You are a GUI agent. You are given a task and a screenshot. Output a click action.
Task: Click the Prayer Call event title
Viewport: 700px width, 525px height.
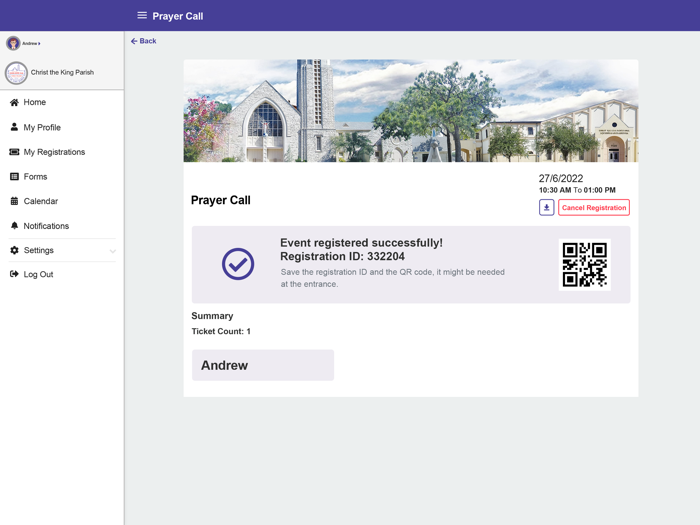point(221,200)
